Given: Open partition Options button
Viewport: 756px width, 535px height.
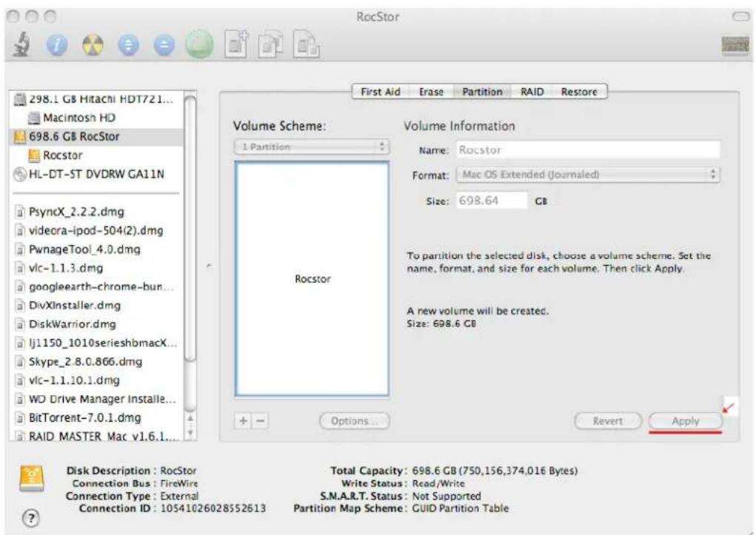Looking at the screenshot, I should [355, 421].
